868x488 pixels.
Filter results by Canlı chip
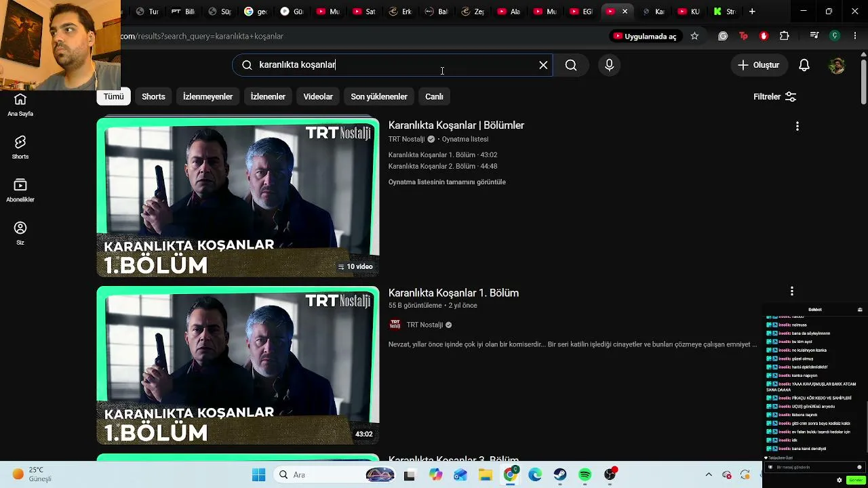click(x=434, y=97)
